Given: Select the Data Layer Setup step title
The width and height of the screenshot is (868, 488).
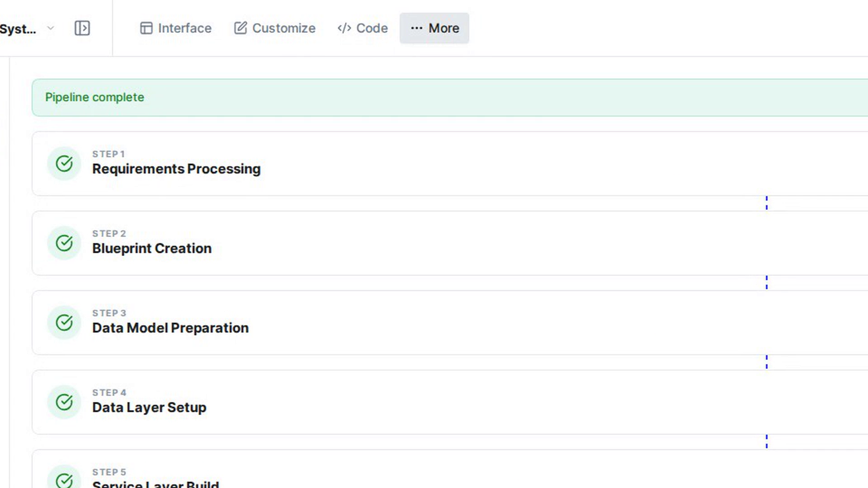Looking at the screenshot, I should coord(149,408).
